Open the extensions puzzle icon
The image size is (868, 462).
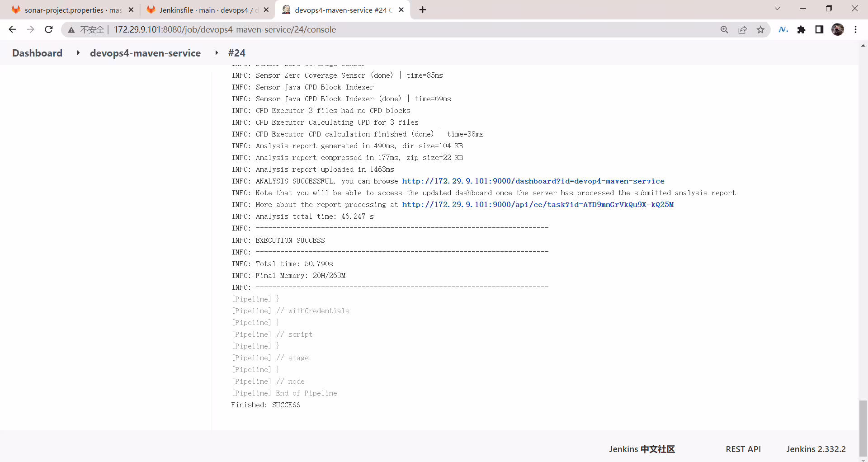[801, 29]
